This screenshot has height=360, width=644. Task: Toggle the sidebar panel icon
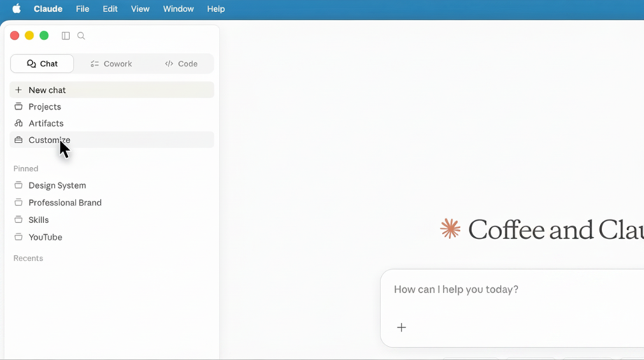(66, 36)
